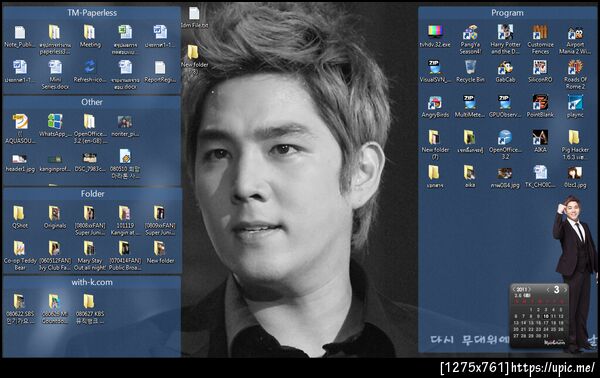
Task: Launch tvhdv.32.exe
Action: 435,36
